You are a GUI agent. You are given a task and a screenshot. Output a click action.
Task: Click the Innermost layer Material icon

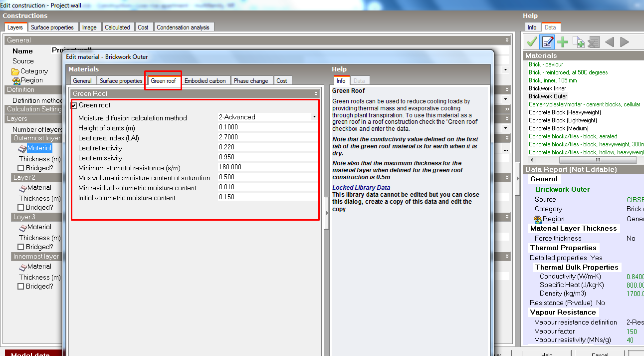[22, 267]
